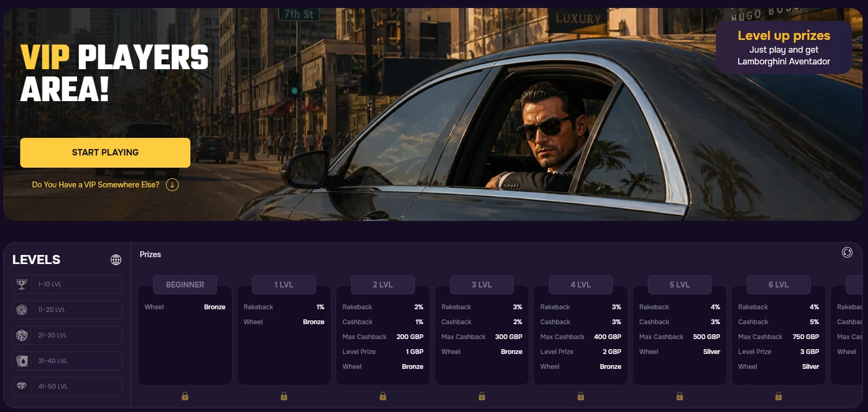The height and width of the screenshot is (412, 868).
Task: Click '200 GBP' Max Cashback value in 2 LVL
Action: (x=410, y=337)
